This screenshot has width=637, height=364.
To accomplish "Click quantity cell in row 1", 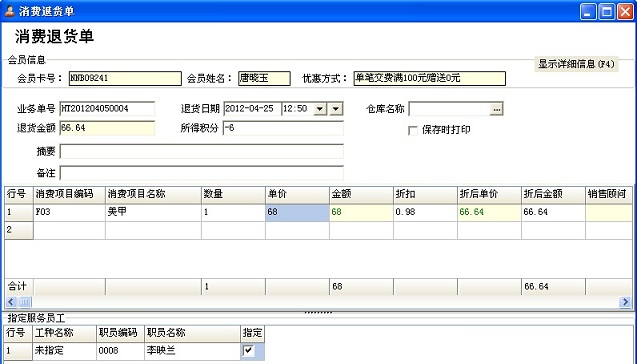I will click(x=233, y=212).
